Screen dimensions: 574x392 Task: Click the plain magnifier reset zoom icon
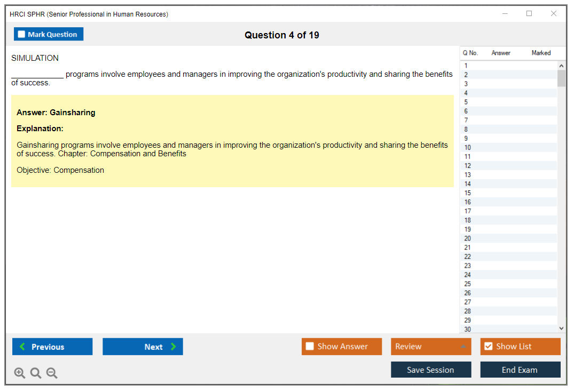(36, 373)
